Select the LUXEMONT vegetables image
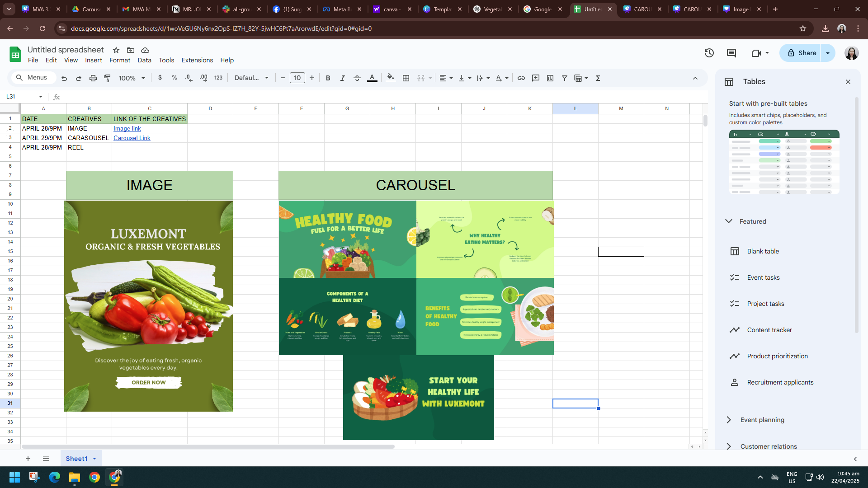Screen dimensions: 868x488 148,306
